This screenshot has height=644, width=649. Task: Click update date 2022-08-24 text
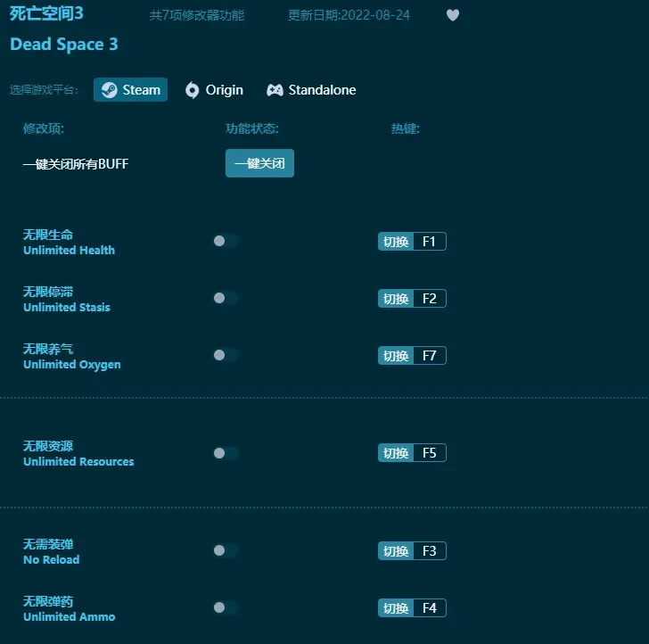pyautogui.click(x=349, y=15)
